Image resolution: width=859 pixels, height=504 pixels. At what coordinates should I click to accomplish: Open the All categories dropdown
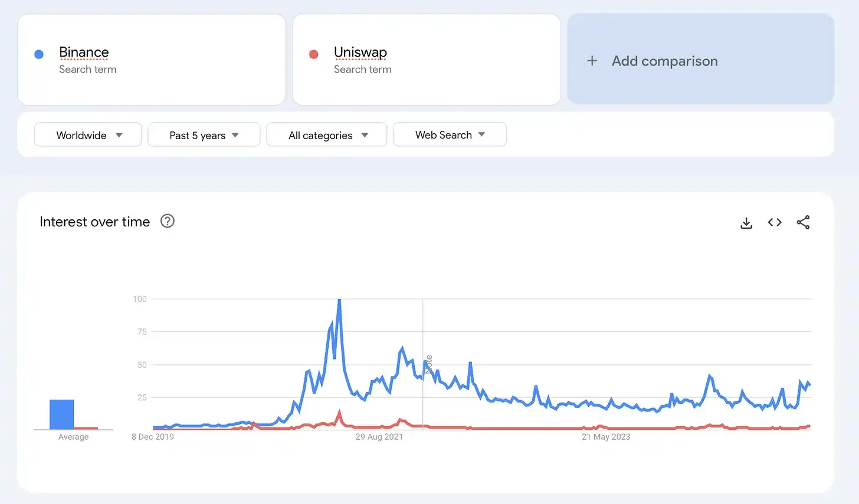coord(327,135)
